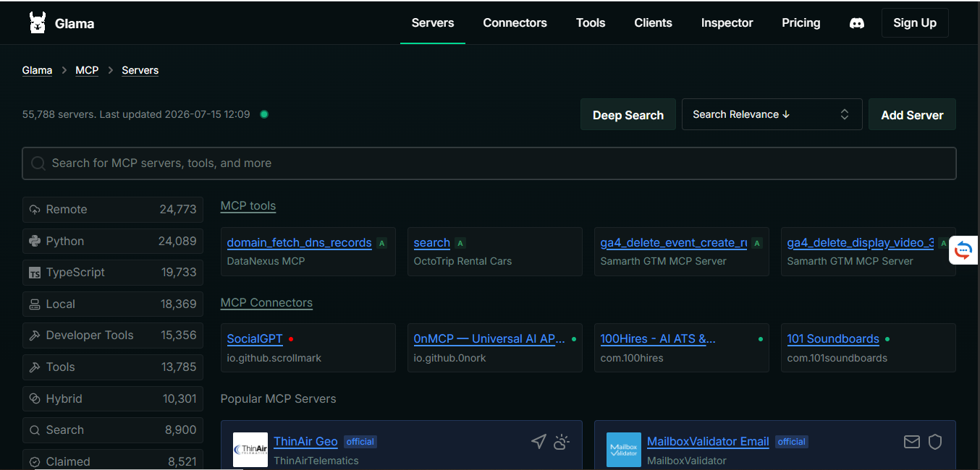Viewport: 980px width, 470px height.
Task: Open the Pricing page
Action: click(x=801, y=23)
